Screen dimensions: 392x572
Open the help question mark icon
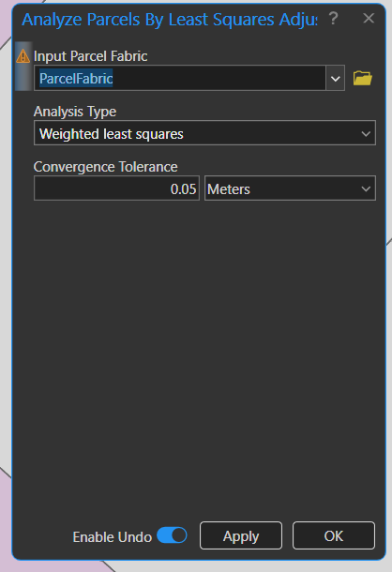pos(333,18)
